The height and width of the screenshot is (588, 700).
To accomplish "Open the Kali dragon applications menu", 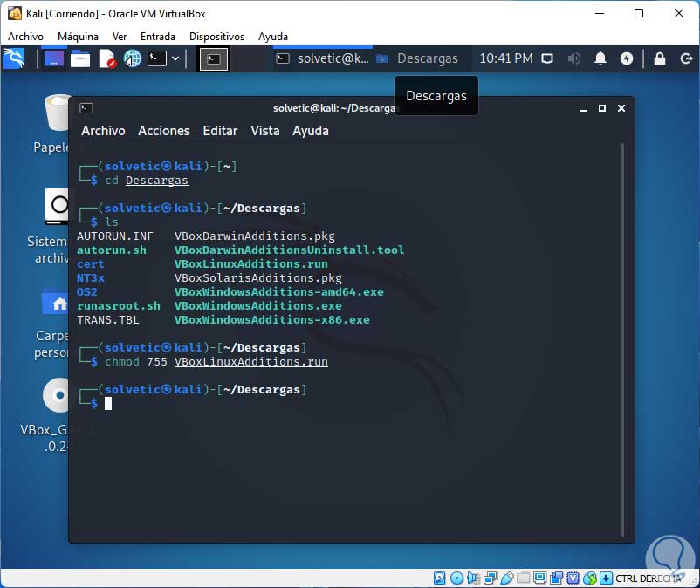I will [x=14, y=59].
